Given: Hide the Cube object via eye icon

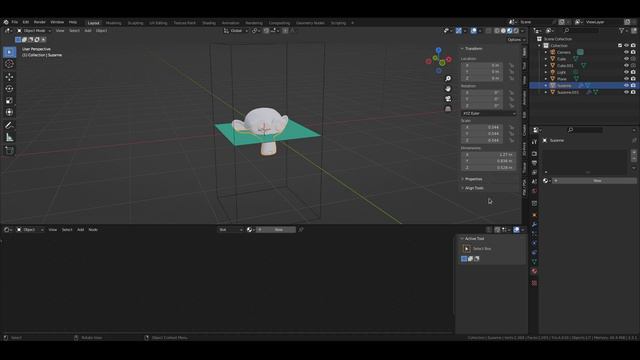Looking at the screenshot, I should coord(626,59).
